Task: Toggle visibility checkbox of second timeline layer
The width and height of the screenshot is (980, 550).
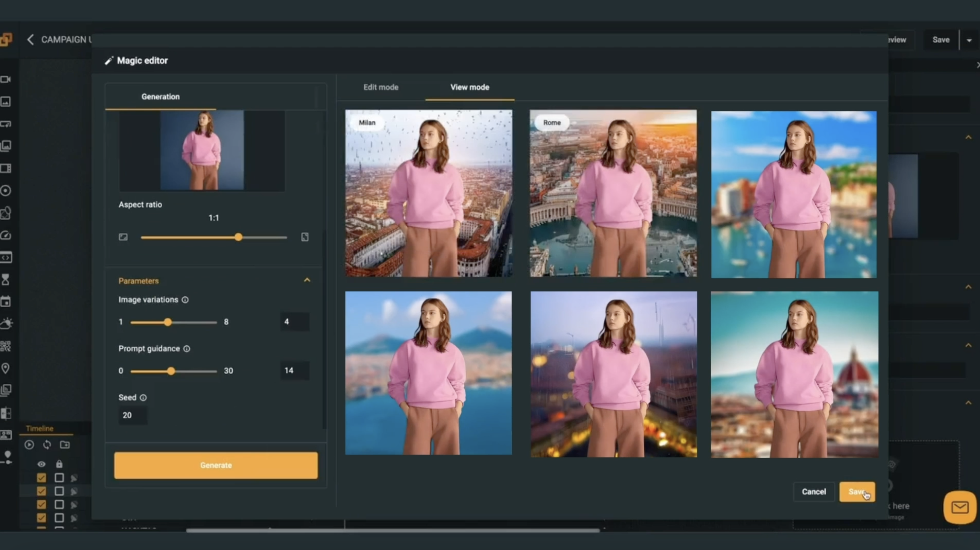Action: click(42, 491)
